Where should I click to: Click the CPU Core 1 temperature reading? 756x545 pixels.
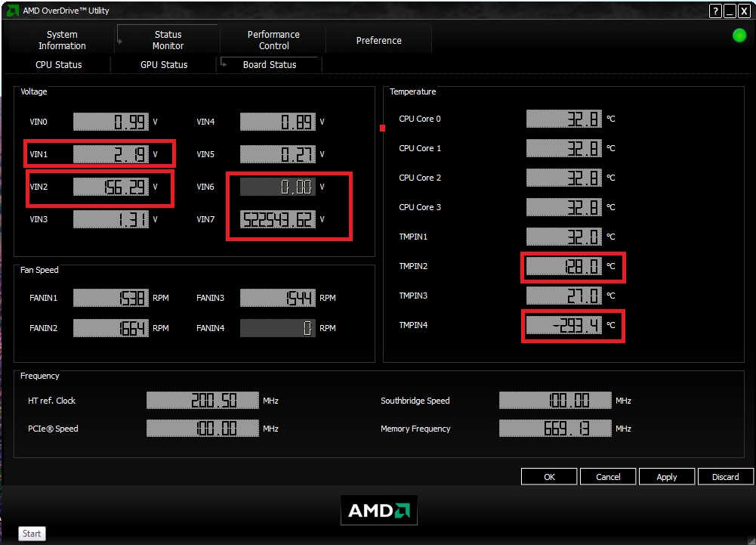pyautogui.click(x=564, y=148)
